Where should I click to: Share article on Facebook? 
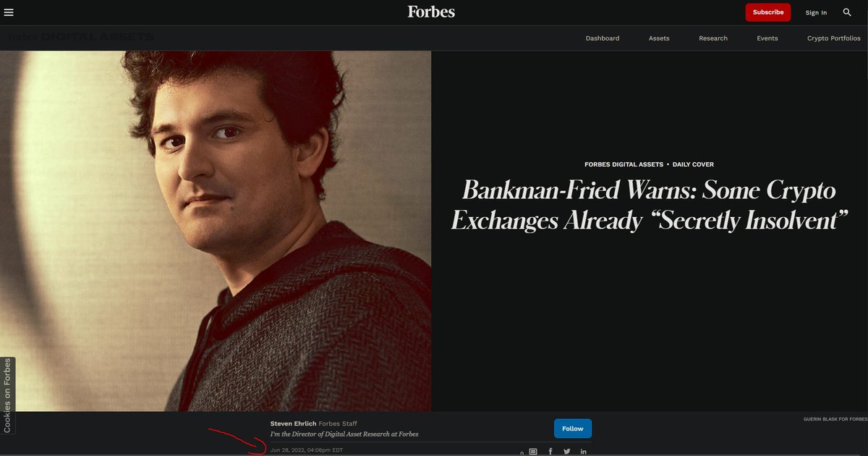tap(550, 452)
